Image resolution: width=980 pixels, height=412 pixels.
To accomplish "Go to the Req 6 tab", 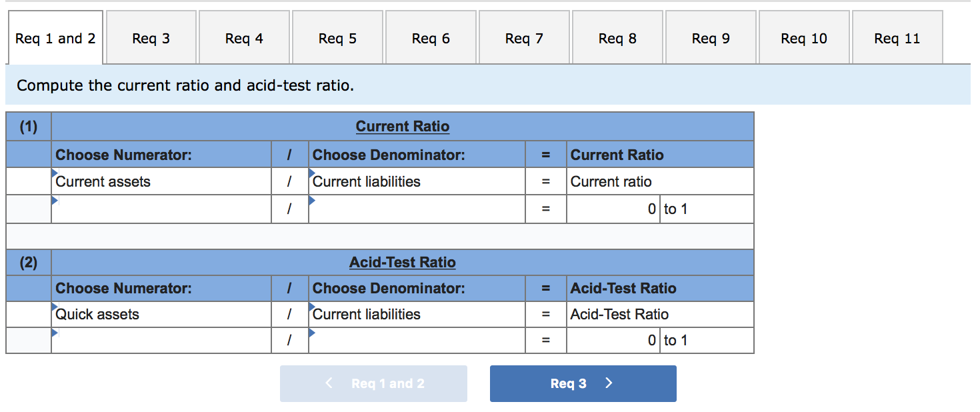I will (431, 39).
